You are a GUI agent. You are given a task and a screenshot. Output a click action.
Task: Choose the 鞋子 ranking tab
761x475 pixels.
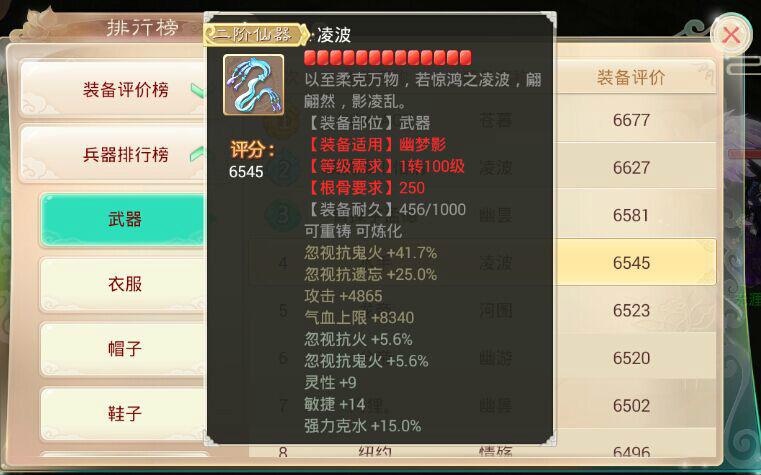coord(124,413)
